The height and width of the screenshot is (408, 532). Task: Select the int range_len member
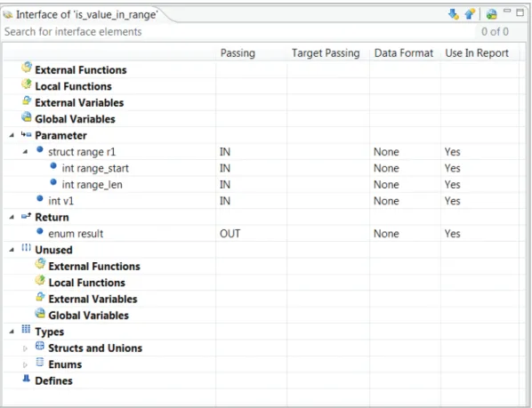point(92,185)
